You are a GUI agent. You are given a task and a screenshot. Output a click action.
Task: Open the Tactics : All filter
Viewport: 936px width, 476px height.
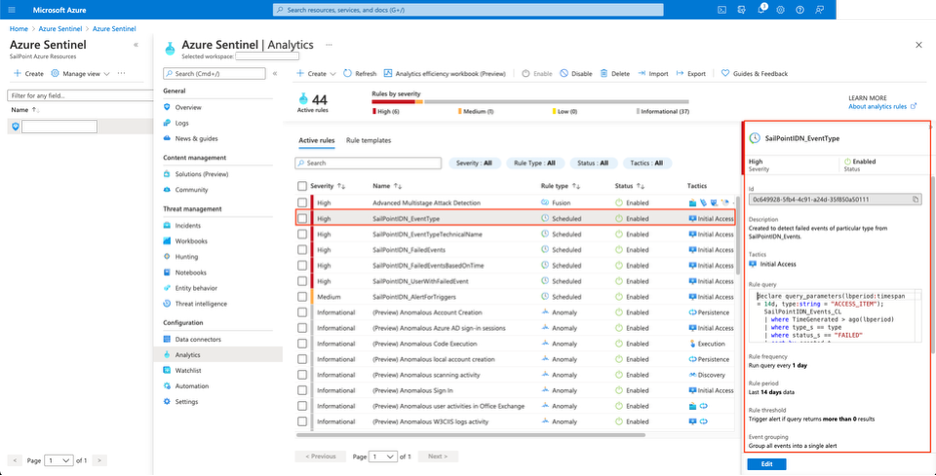pyautogui.click(x=647, y=163)
